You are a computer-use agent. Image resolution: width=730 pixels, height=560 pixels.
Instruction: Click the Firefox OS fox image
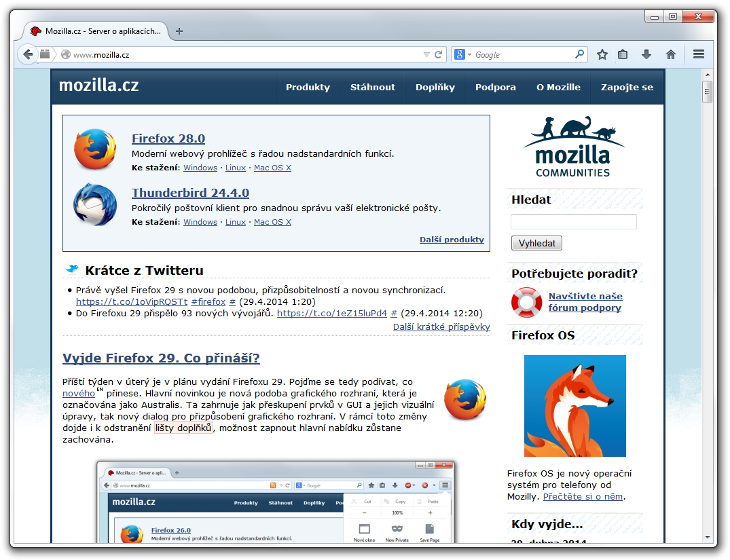tap(575, 406)
